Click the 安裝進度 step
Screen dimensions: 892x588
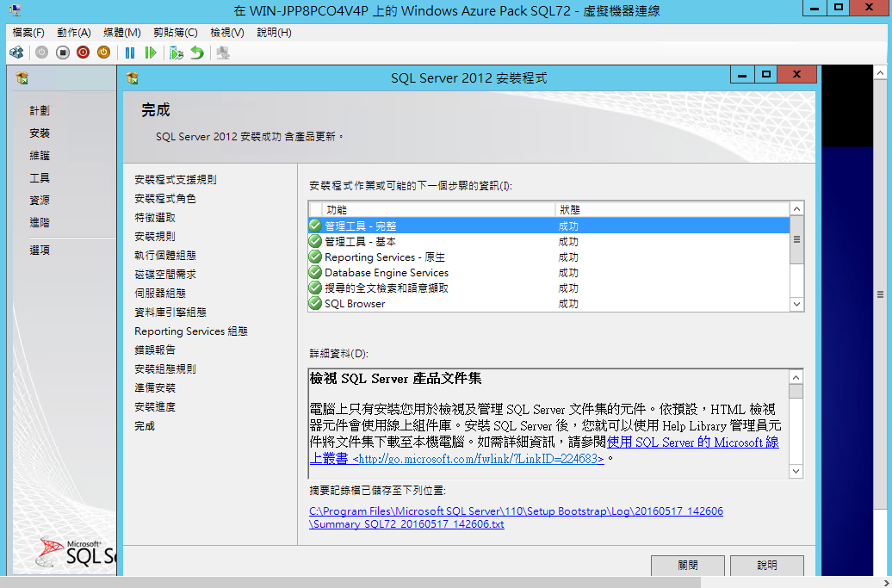[x=155, y=406]
